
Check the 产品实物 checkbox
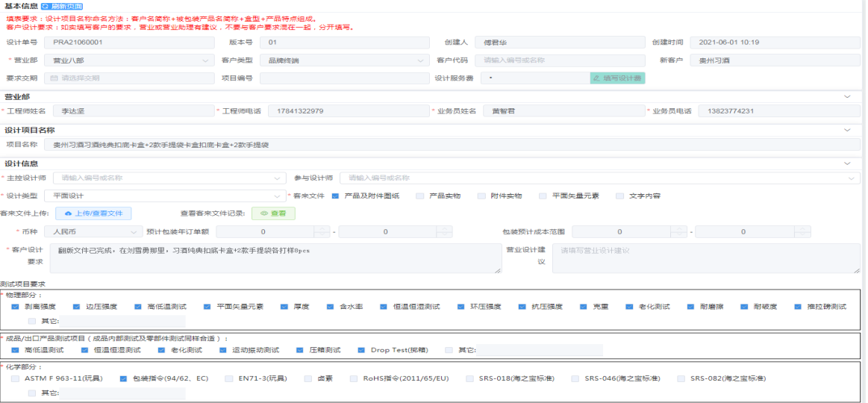419,196
